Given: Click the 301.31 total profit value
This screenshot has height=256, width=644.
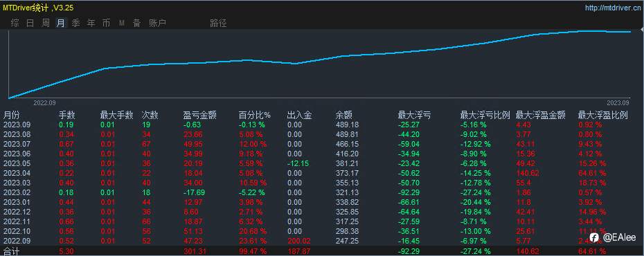Looking at the screenshot, I should pos(195,251).
